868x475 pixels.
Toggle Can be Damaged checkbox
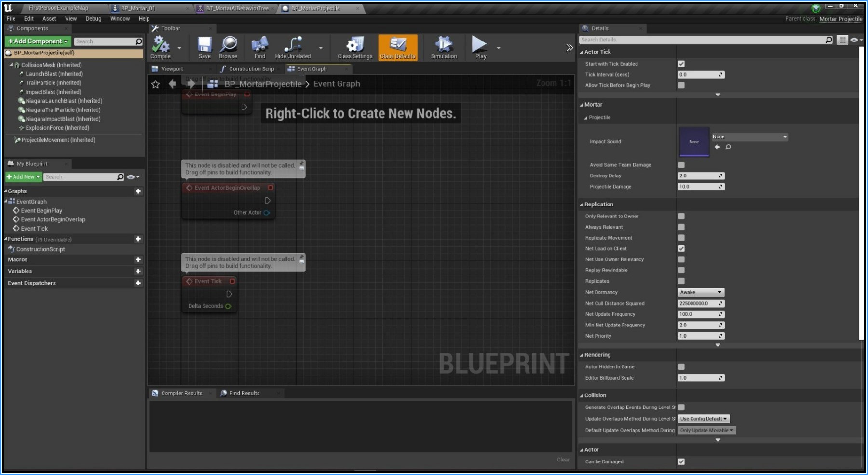(x=681, y=461)
